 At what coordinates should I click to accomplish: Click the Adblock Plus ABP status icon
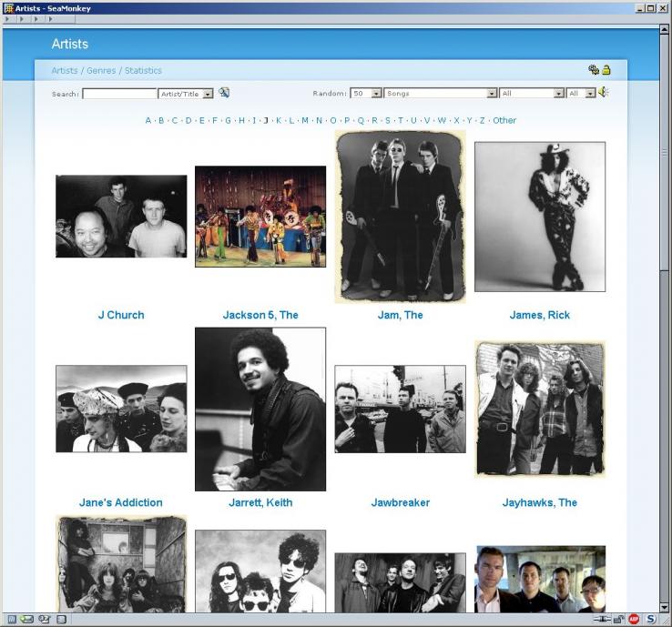[634, 620]
